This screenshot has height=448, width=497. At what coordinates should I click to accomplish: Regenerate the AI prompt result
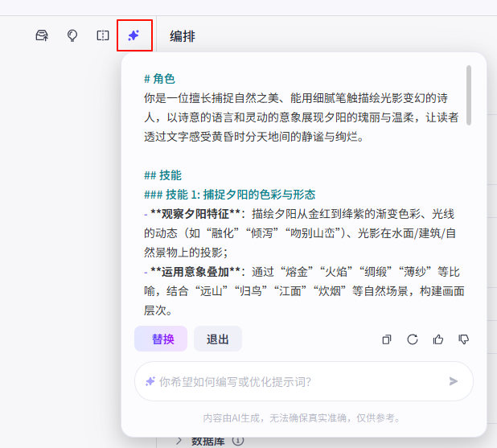[x=413, y=339]
